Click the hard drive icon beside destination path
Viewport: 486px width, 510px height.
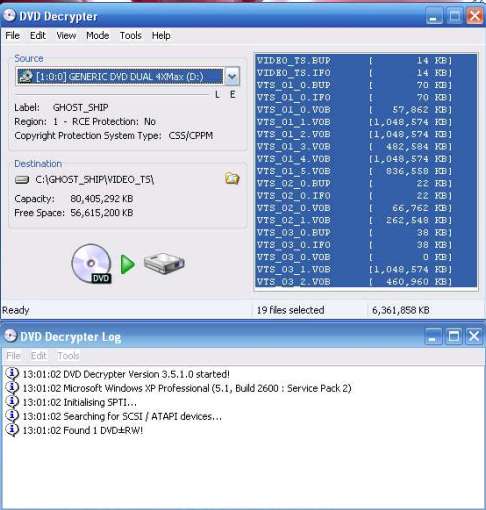(22, 180)
